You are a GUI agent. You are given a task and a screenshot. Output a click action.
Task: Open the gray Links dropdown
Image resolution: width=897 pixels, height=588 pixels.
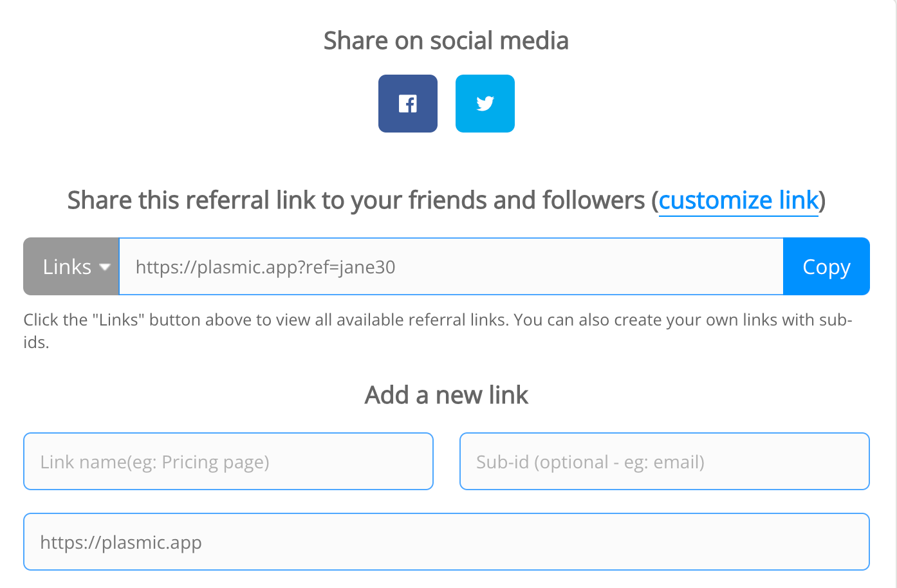click(71, 266)
